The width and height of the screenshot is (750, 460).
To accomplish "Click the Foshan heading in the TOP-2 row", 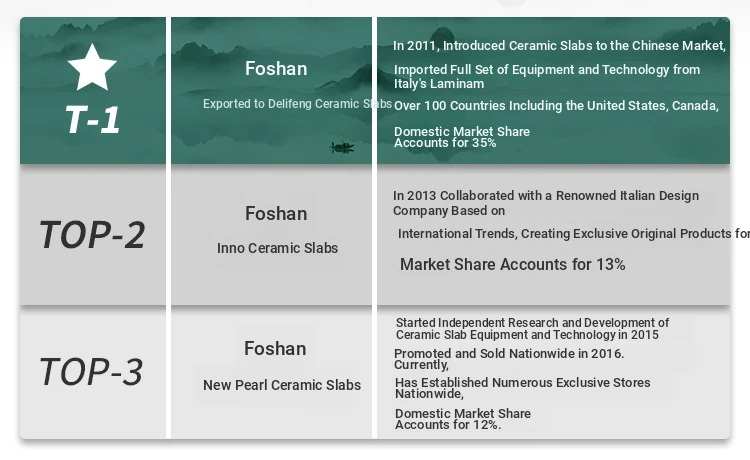I will pyautogui.click(x=276, y=214).
